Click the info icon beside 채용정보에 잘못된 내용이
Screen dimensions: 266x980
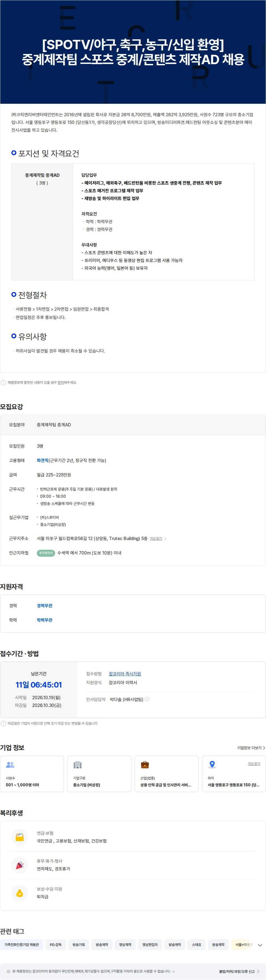[3, 383]
